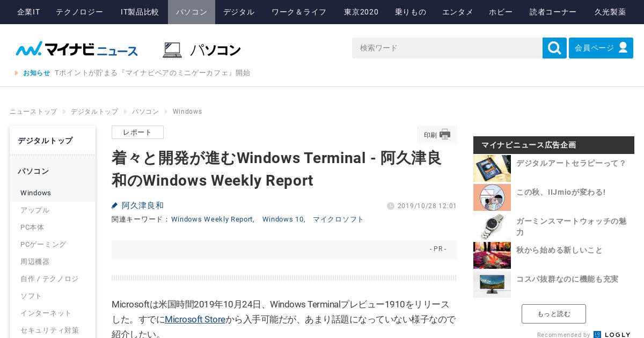Open the 読者コーナー menu item
The width and height of the screenshot is (644, 338).
point(553,12)
